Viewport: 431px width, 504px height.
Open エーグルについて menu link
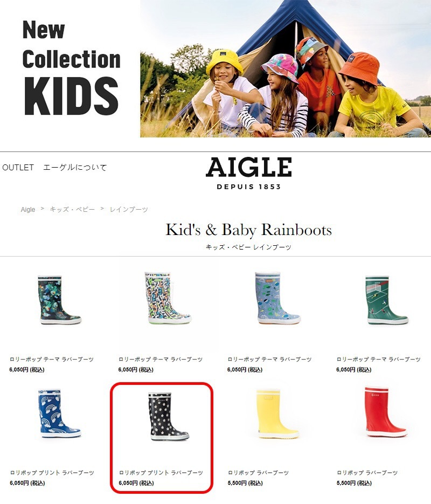pos(75,168)
